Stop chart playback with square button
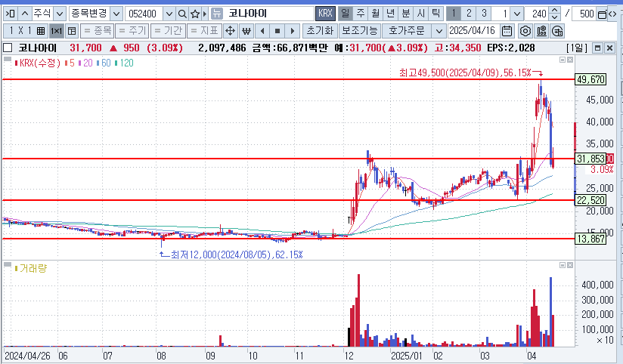The width and height of the screenshot is (623, 364). (277, 30)
